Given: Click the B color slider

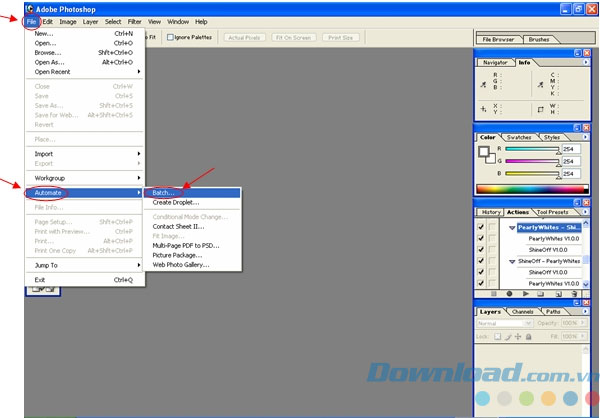Looking at the screenshot, I should (532, 173).
